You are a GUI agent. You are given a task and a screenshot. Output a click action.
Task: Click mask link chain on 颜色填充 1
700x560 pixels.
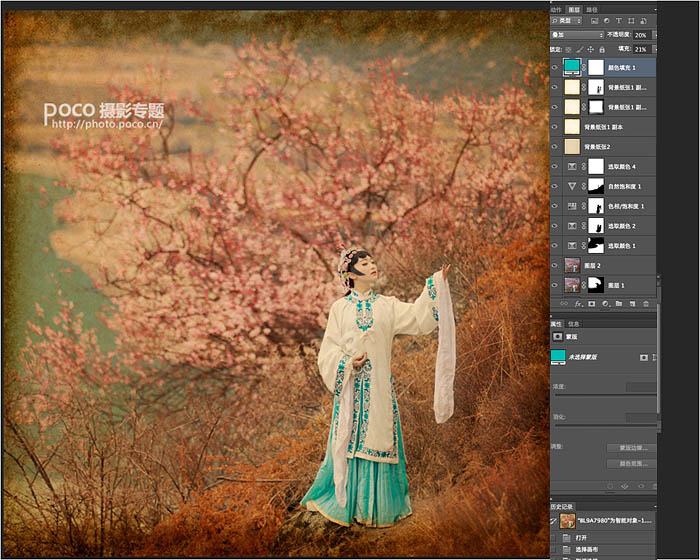pyautogui.click(x=584, y=67)
